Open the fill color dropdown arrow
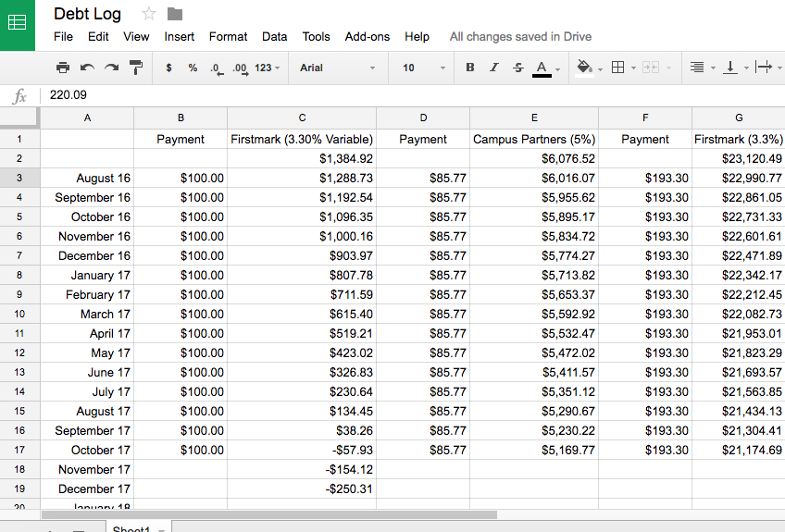This screenshot has height=532, width=785. pyautogui.click(x=600, y=69)
